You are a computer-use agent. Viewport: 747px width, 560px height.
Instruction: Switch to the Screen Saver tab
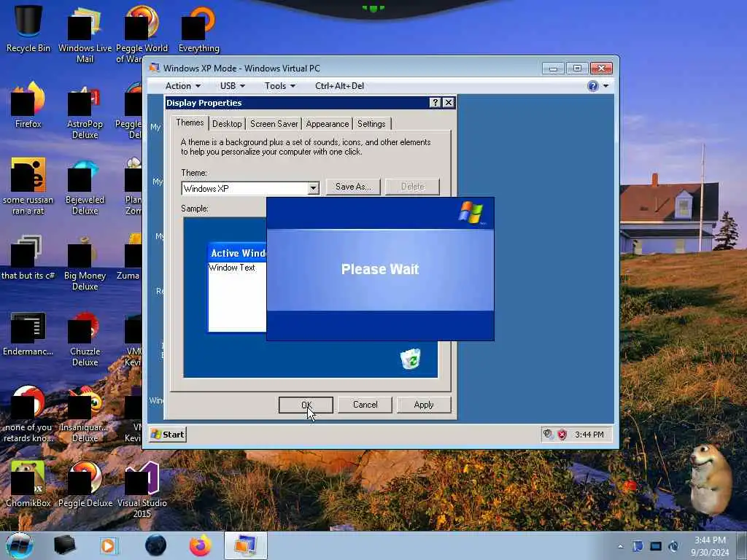point(274,124)
